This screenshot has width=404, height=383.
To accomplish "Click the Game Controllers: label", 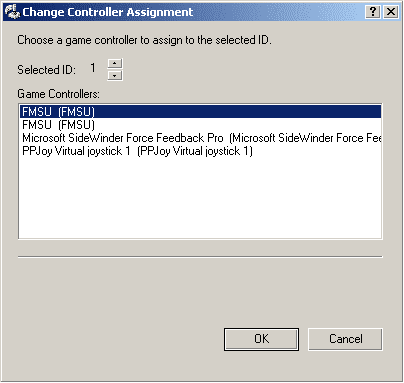I will 58,94.
